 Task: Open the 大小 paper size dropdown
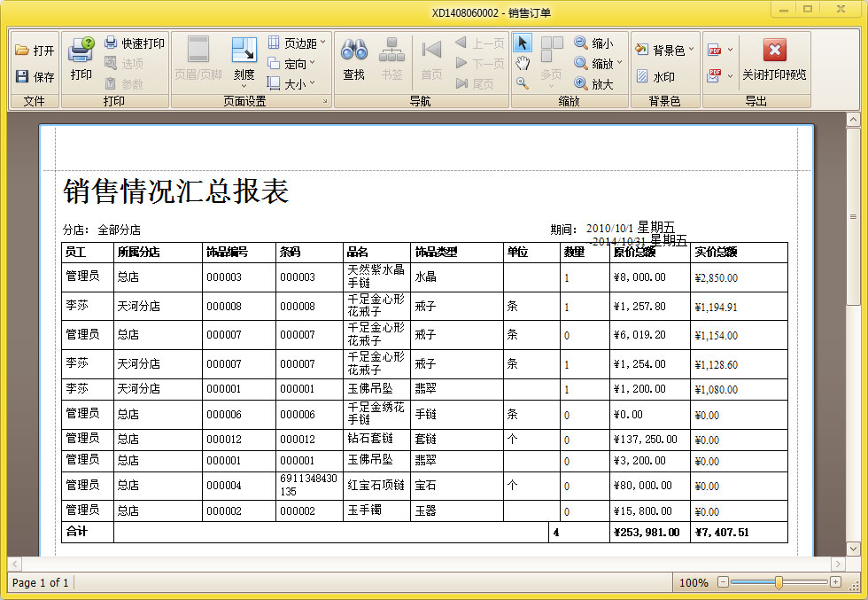[291, 84]
